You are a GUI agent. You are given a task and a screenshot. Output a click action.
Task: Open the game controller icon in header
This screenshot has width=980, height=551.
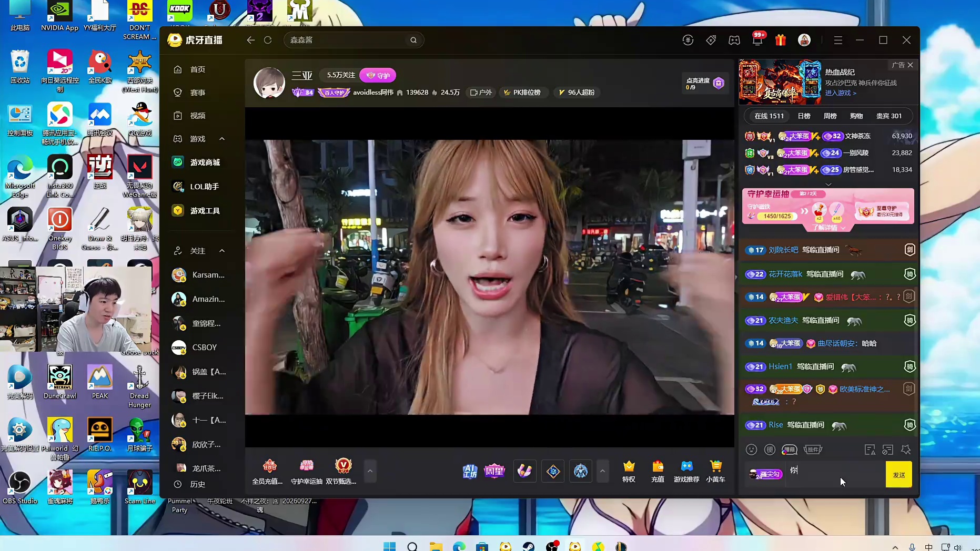point(734,40)
